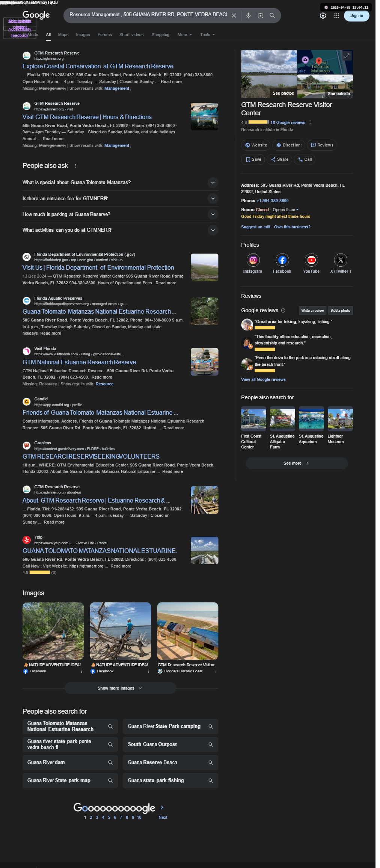Expand opening hours 'Opens 9 am' dropdown
Screen dimensions: 380x868
286,210
